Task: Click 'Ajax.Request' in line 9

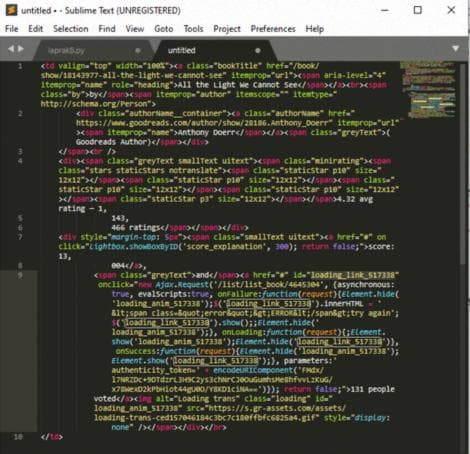Action: coord(182,285)
